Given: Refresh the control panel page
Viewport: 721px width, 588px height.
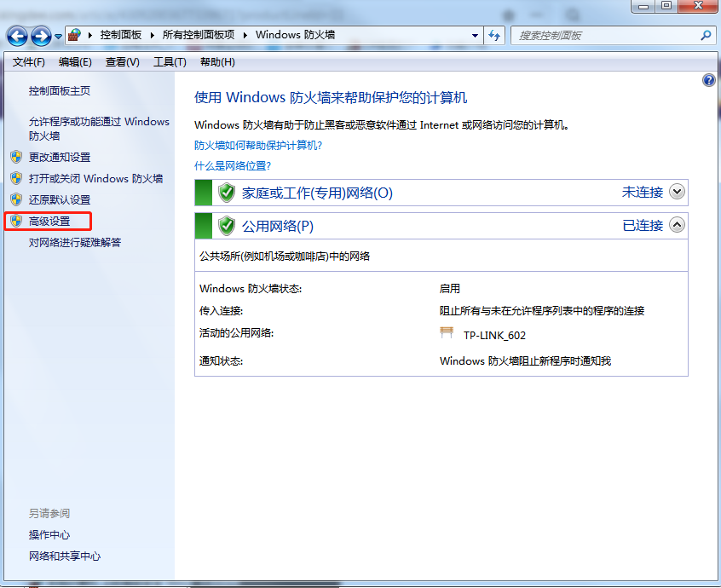Looking at the screenshot, I should [494, 36].
